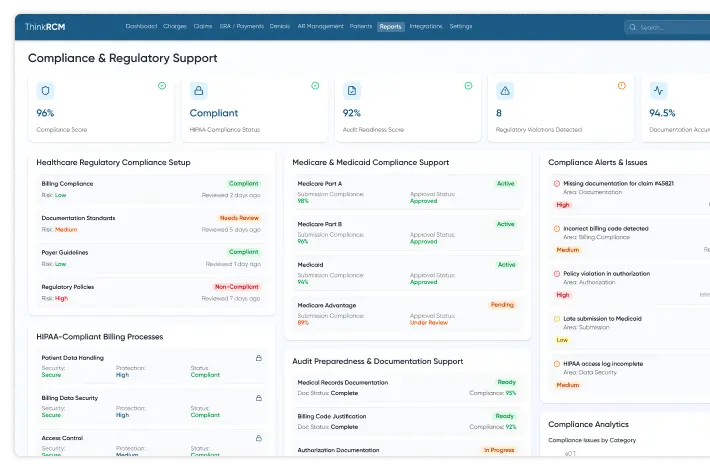The image size is (710, 470).
Task: Click the 96% Compliance Score value
Action: (45, 113)
